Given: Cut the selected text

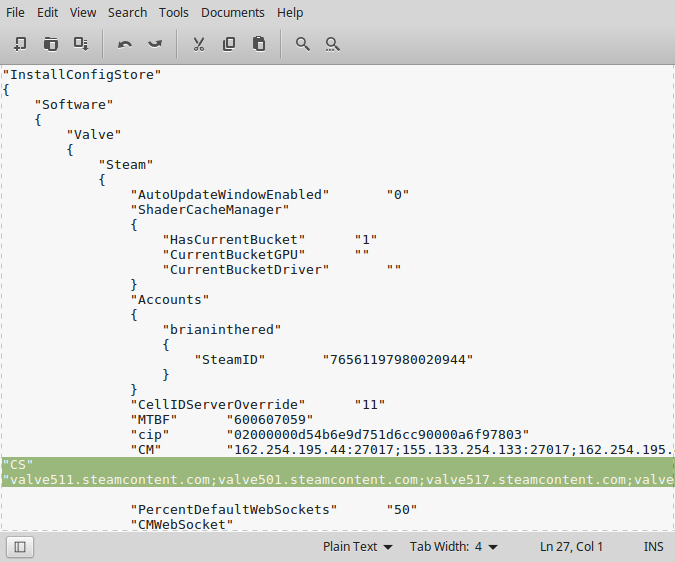Looking at the screenshot, I should [198, 44].
